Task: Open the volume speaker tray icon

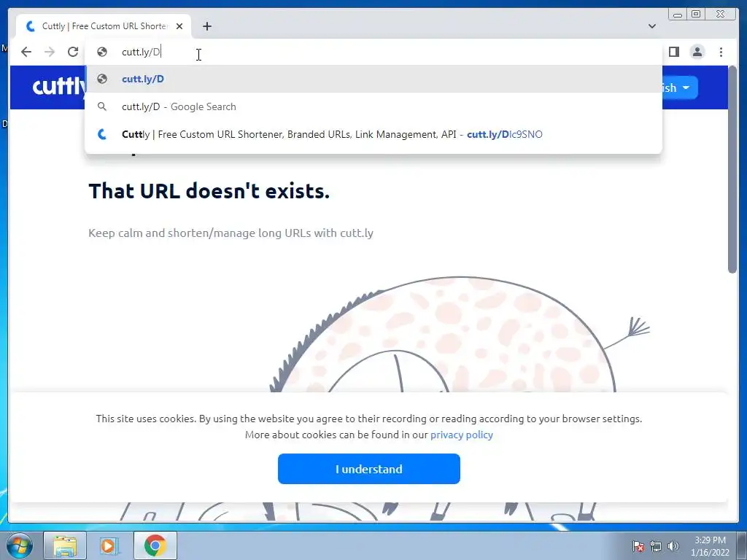Action: [673, 545]
